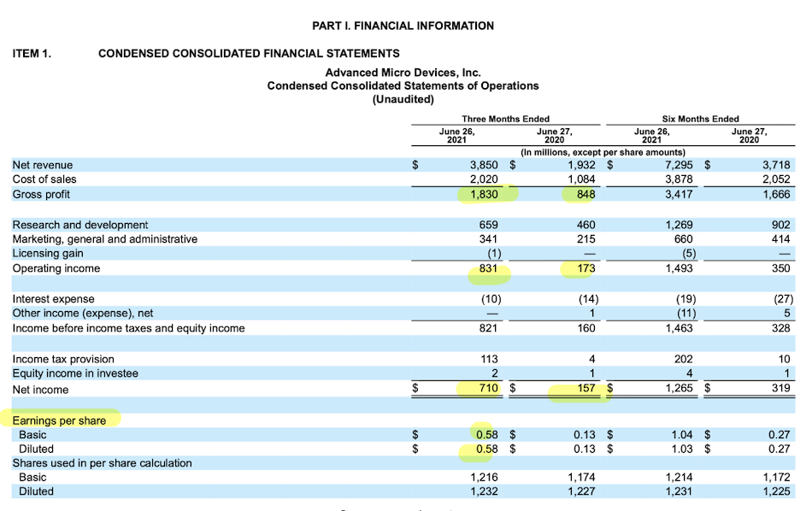
Task: Click cost of sales value 3,878
Action: point(679,179)
